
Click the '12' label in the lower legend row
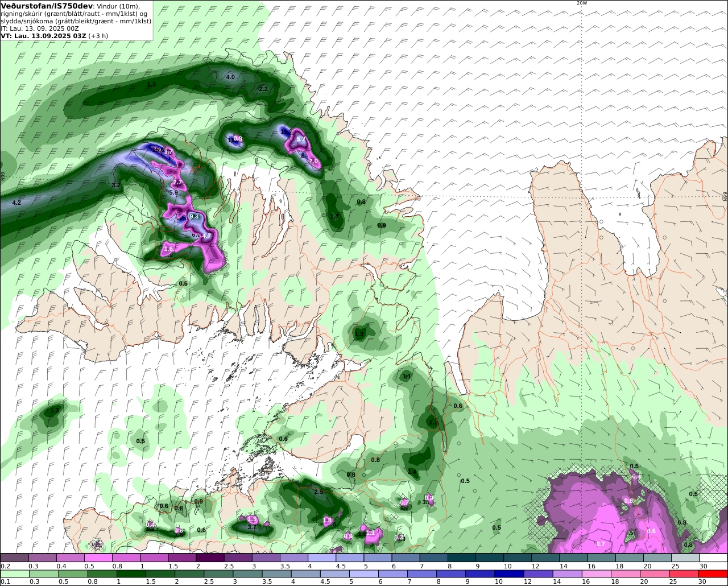[x=528, y=581]
